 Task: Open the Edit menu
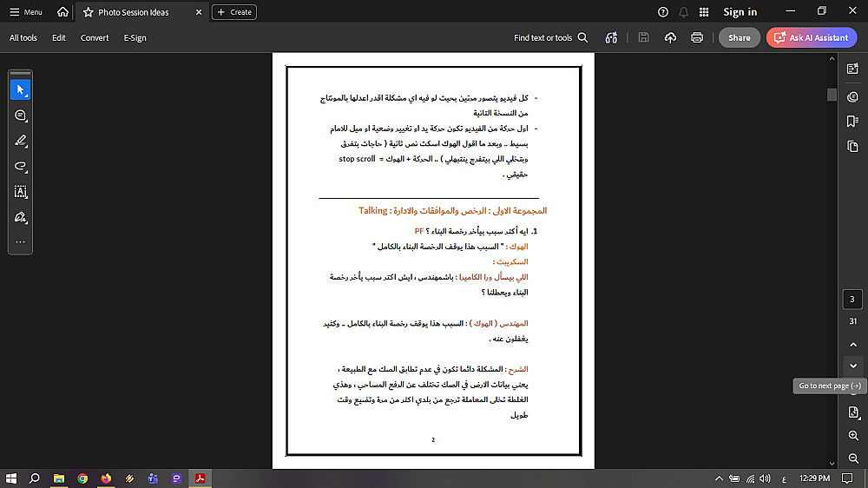point(59,37)
